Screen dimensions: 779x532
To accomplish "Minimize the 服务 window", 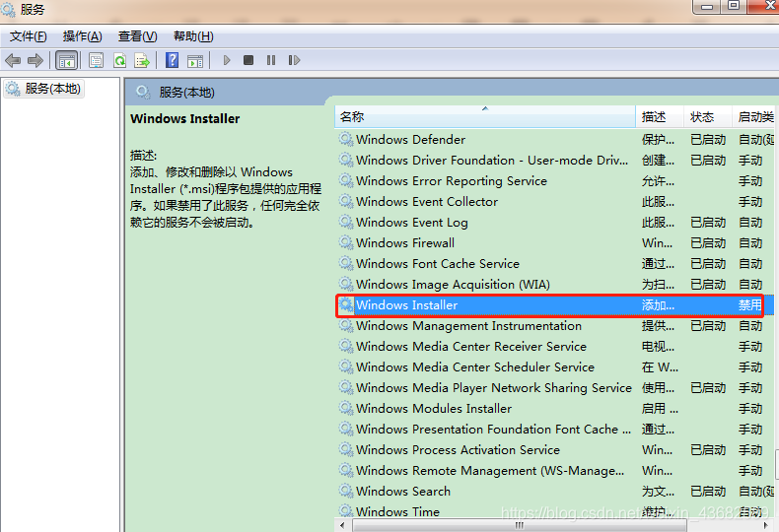I will click(x=707, y=6).
